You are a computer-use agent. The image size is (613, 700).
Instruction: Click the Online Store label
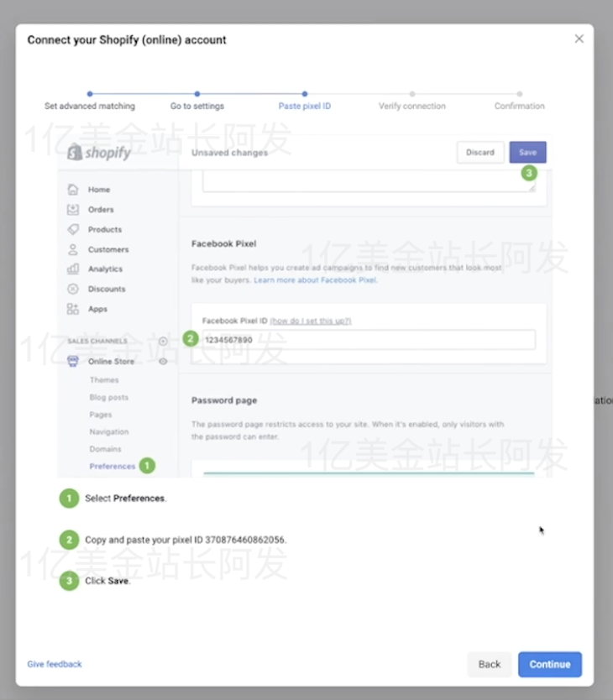tap(111, 361)
